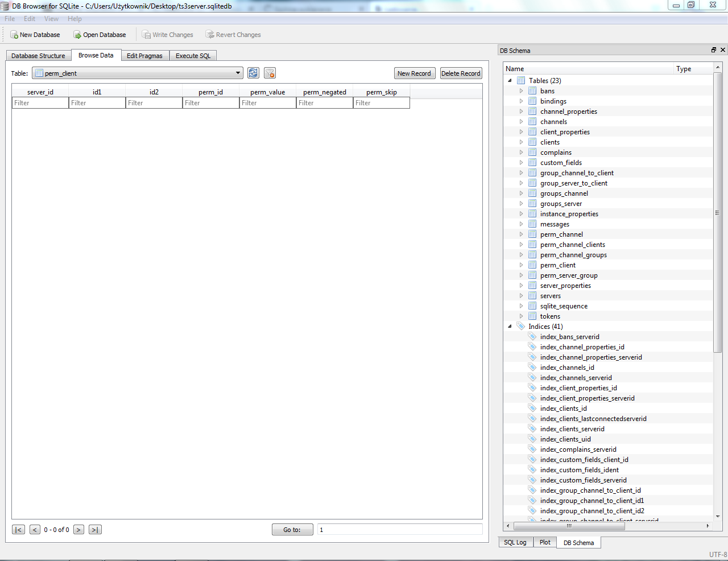Click the server_id filter field
The image size is (728, 561).
point(40,103)
